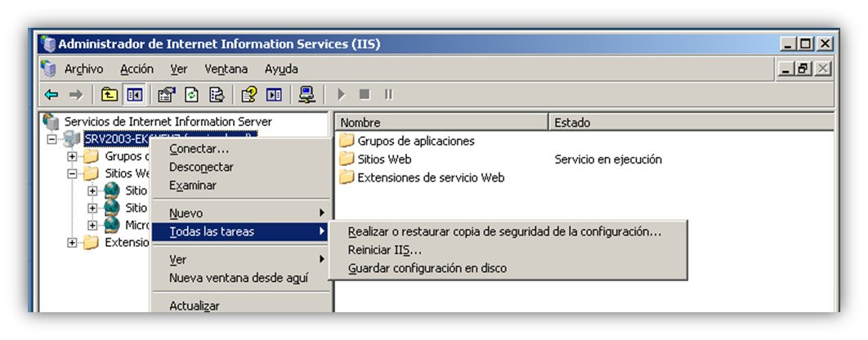868x340 pixels.
Task: Click the Nombre column header
Action: [x=441, y=123]
